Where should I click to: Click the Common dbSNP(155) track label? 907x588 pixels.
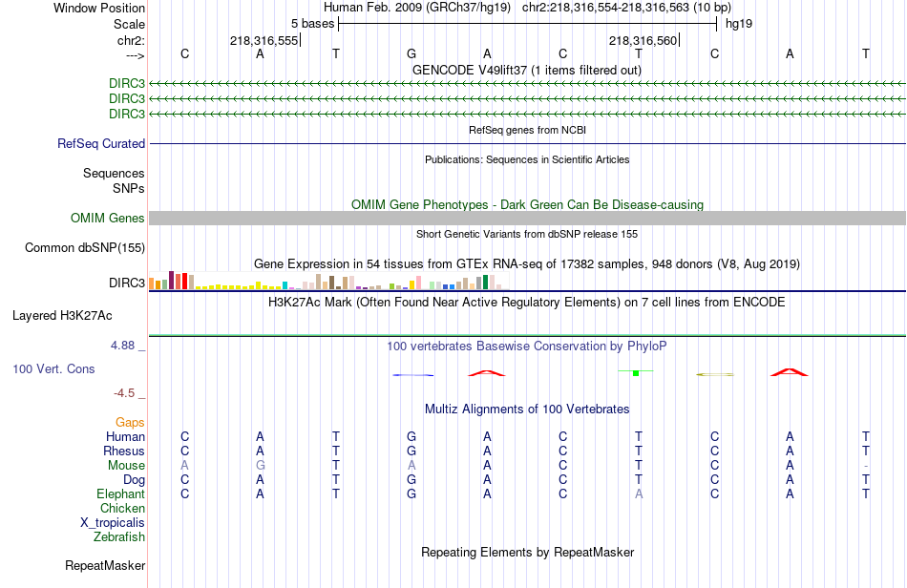(x=84, y=247)
